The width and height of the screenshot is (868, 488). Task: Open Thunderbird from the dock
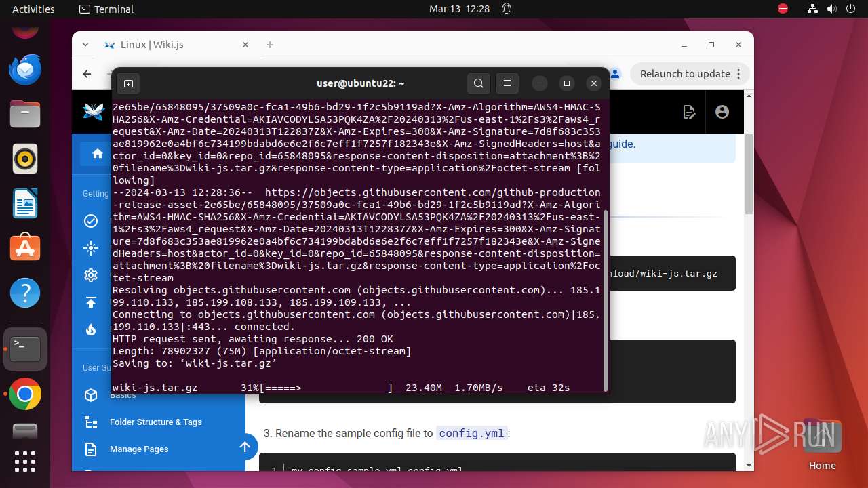click(x=25, y=69)
